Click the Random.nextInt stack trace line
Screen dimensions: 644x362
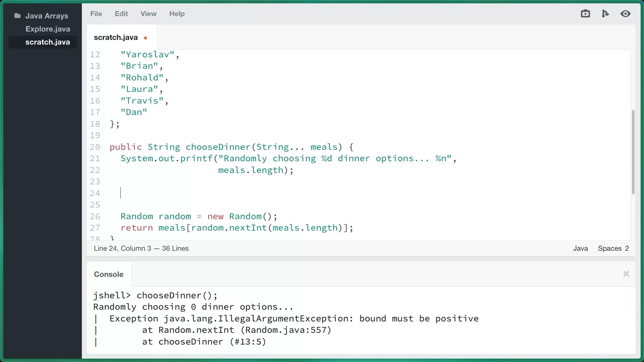237,330
